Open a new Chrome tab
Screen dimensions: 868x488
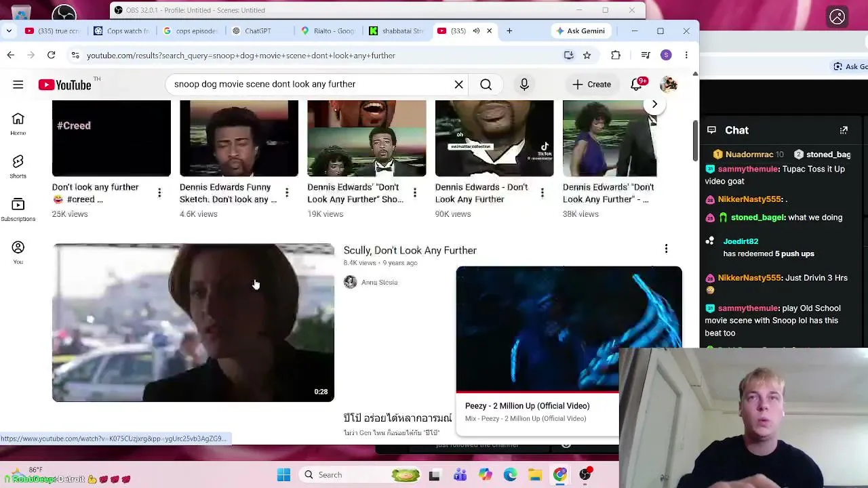(x=509, y=30)
